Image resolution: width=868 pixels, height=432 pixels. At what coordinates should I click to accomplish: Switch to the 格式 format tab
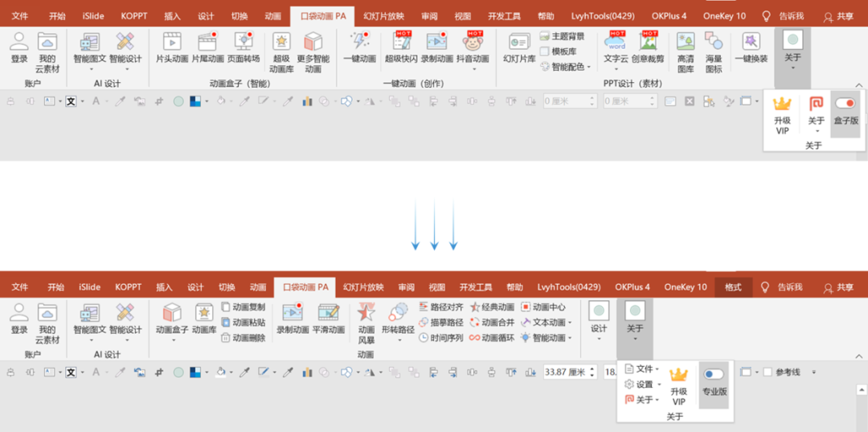click(x=734, y=287)
